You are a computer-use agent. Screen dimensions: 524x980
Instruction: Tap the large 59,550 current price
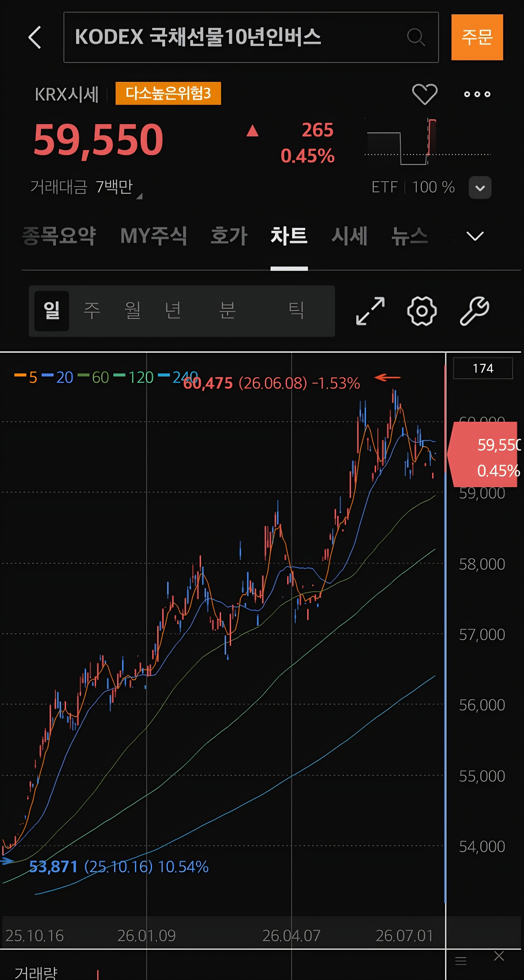click(x=99, y=140)
